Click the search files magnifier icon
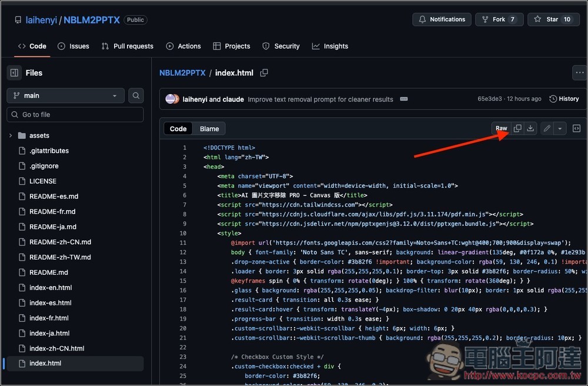 coord(136,96)
